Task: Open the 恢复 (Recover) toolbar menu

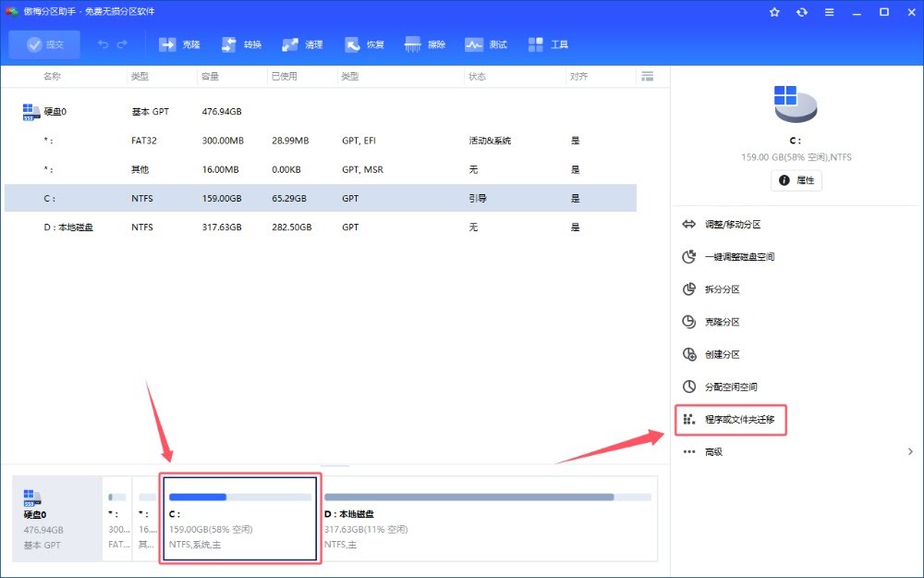Action: click(364, 44)
